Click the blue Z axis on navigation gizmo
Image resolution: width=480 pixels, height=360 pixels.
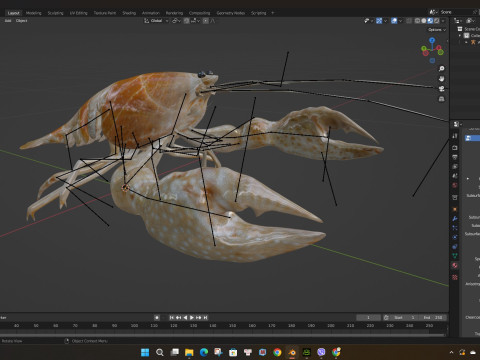tap(432, 40)
